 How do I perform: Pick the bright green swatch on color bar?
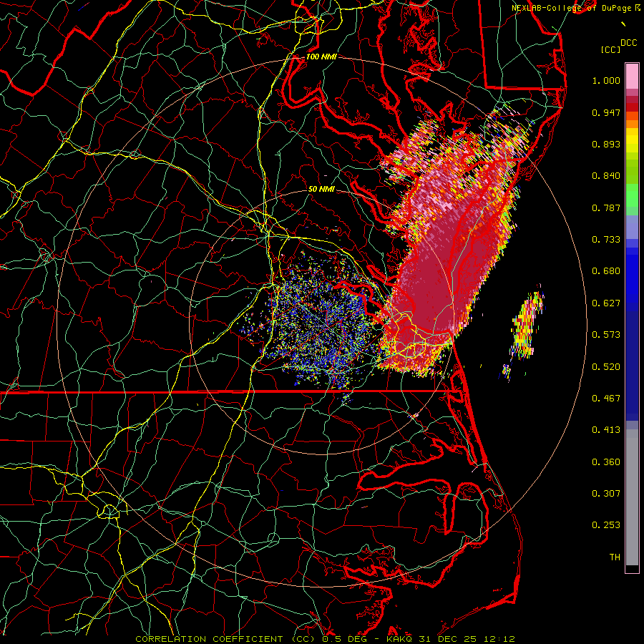(x=632, y=195)
